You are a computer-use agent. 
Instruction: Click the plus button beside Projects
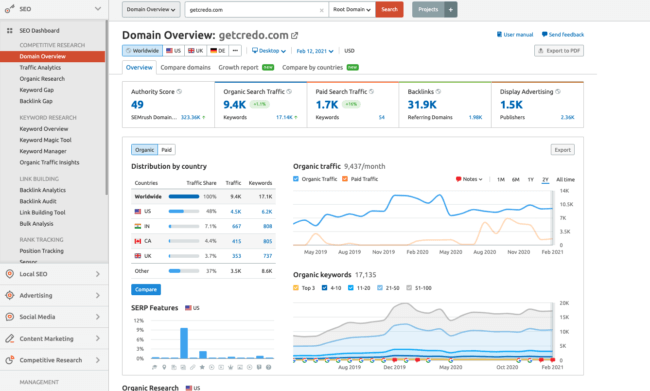click(x=451, y=10)
